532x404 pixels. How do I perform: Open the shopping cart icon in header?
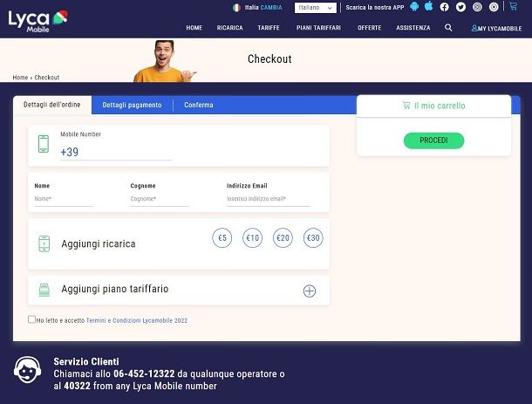click(513, 6)
